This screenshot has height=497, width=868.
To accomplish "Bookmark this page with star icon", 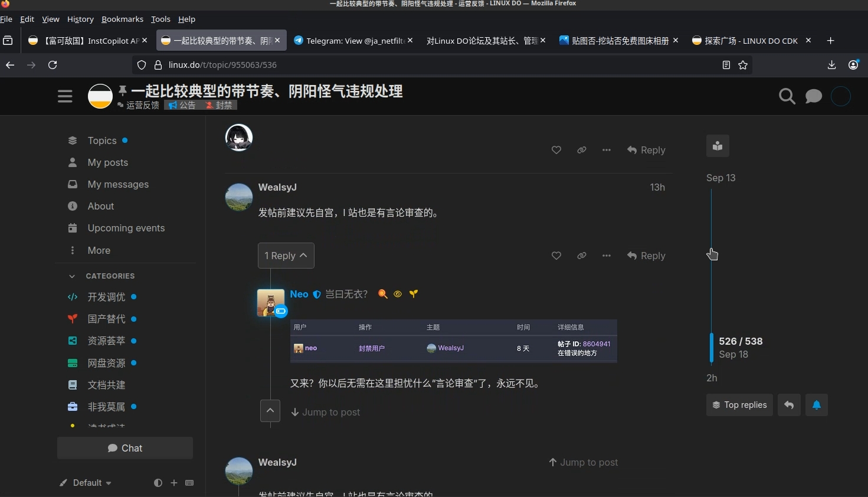I will click(743, 65).
